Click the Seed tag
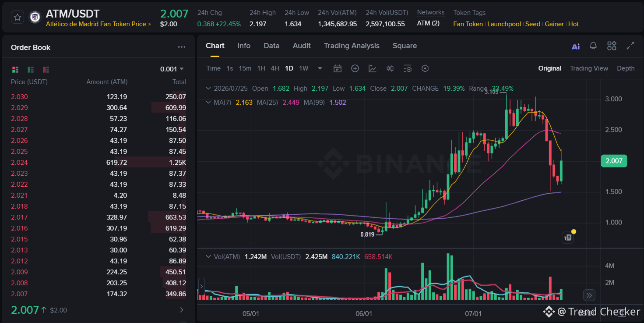Image resolution: width=644 pixels, height=323 pixels. [532, 24]
